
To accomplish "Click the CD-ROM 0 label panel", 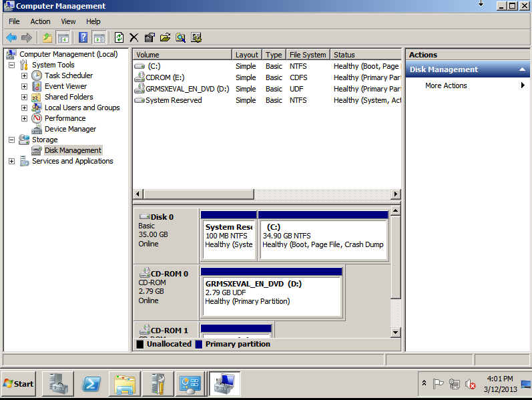I will point(166,292).
